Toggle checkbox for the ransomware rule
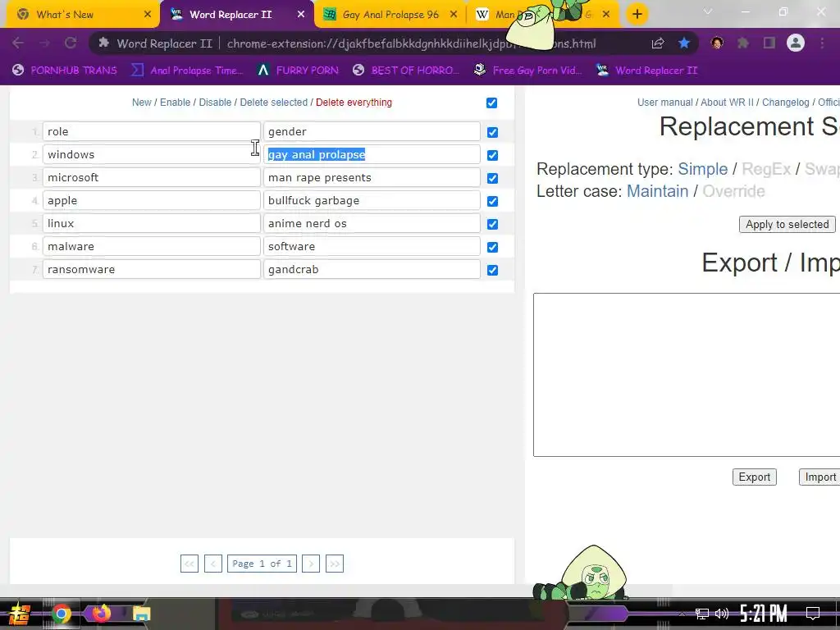This screenshot has width=840, height=630. pyautogui.click(x=492, y=271)
